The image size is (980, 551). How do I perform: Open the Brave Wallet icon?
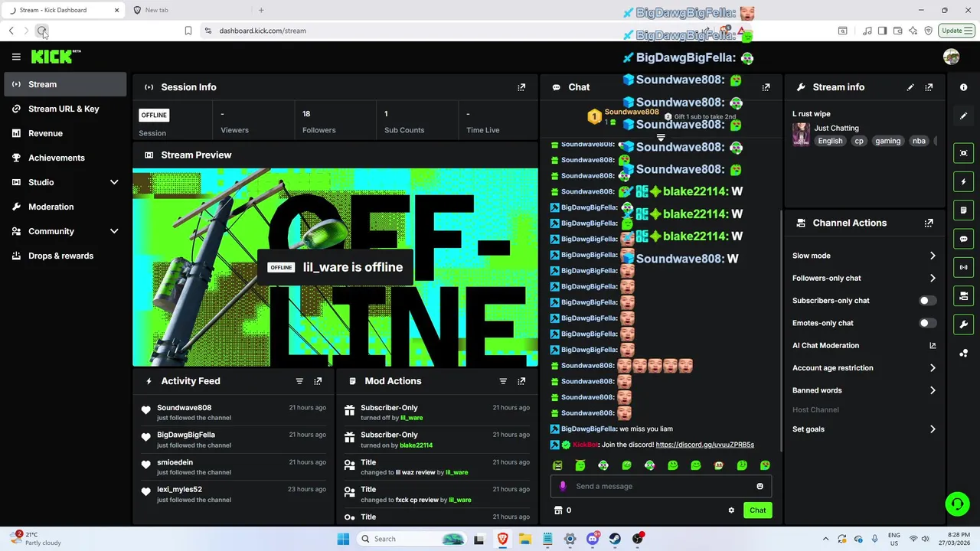[x=898, y=31]
